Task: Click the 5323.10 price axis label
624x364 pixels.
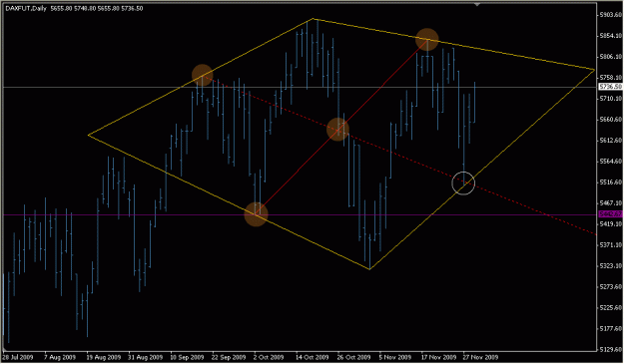Action: 611,266
